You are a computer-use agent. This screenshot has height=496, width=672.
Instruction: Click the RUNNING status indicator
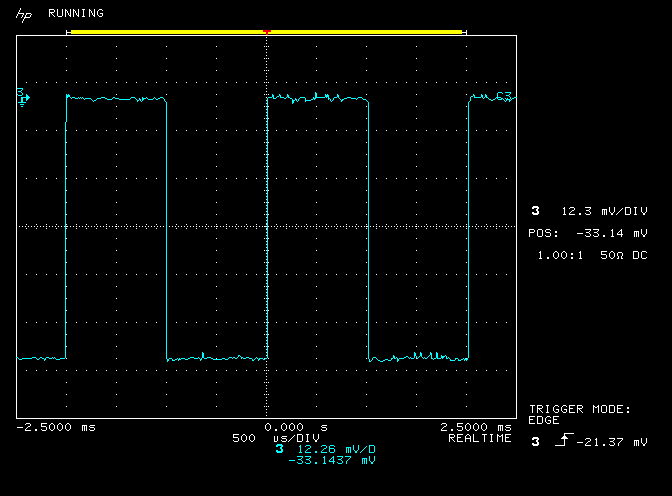[75, 14]
